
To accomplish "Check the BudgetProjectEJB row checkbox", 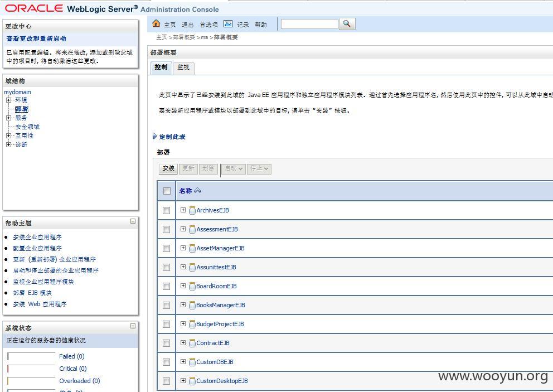I will (x=167, y=325).
